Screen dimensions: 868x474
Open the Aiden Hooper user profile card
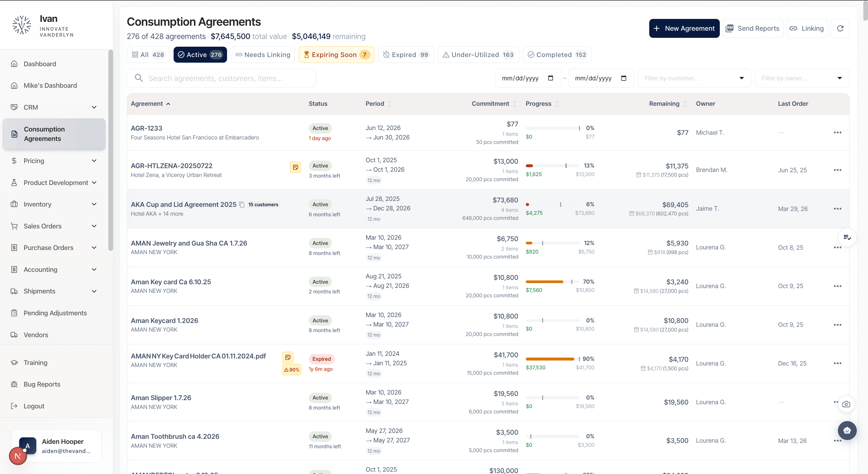click(57, 446)
